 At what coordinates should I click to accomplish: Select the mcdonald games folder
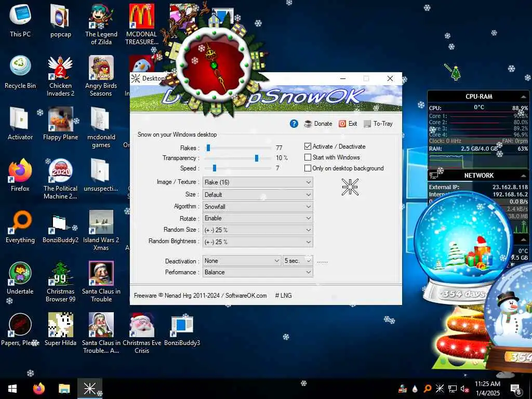point(101,127)
